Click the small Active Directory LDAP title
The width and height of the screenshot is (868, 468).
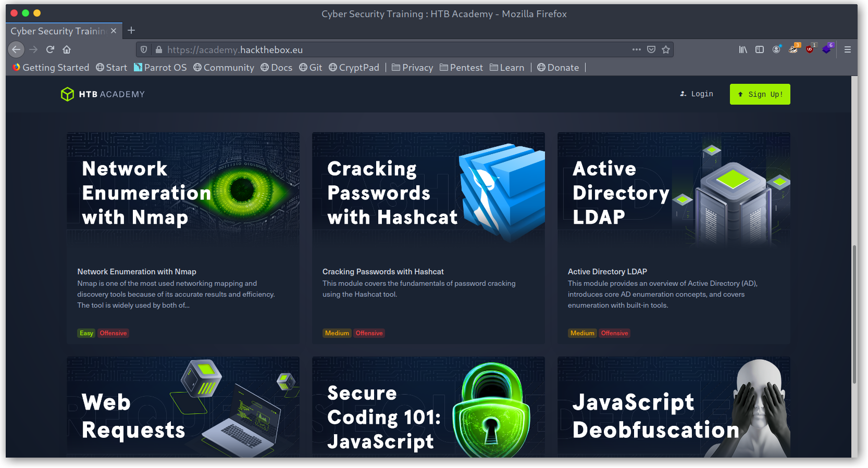(607, 272)
